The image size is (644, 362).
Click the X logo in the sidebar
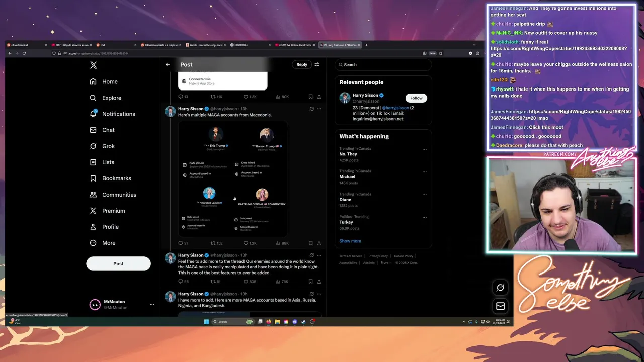click(x=93, y=65)
